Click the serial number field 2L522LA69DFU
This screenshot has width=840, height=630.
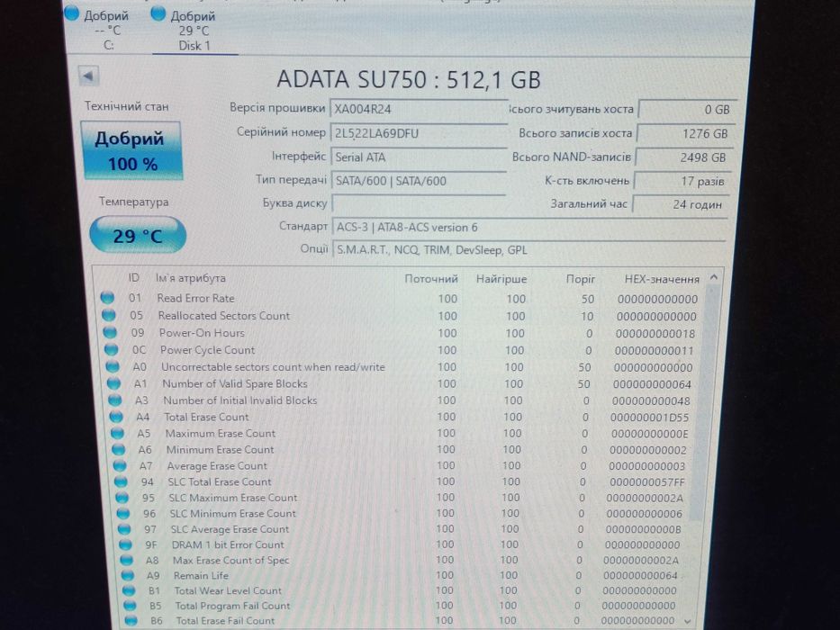point(419,133)
